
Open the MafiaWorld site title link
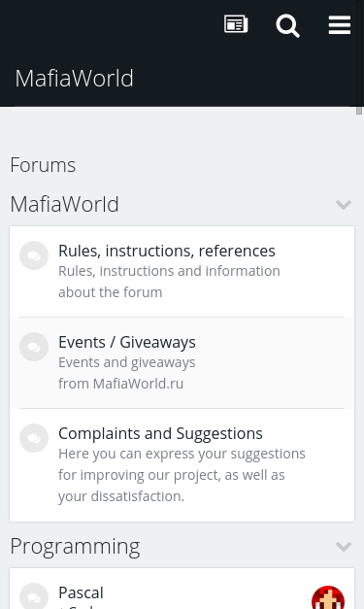click(74, 79)
